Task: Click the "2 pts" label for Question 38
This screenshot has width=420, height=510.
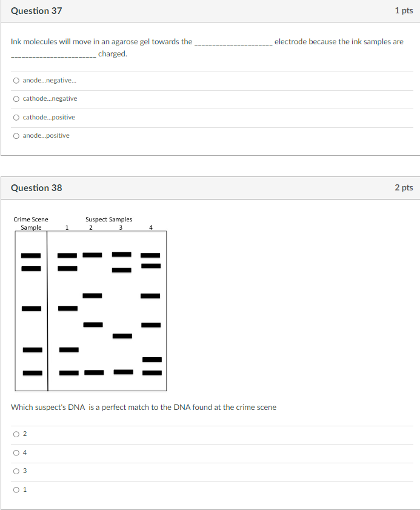Action: tap(404, 187)
